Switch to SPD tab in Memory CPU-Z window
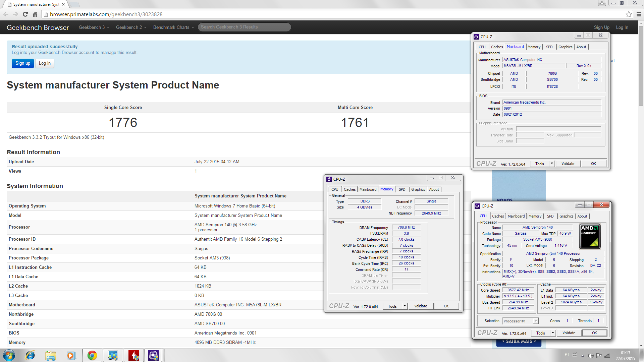The width and height of the screenshot is (644, 362). coord(402,189)
